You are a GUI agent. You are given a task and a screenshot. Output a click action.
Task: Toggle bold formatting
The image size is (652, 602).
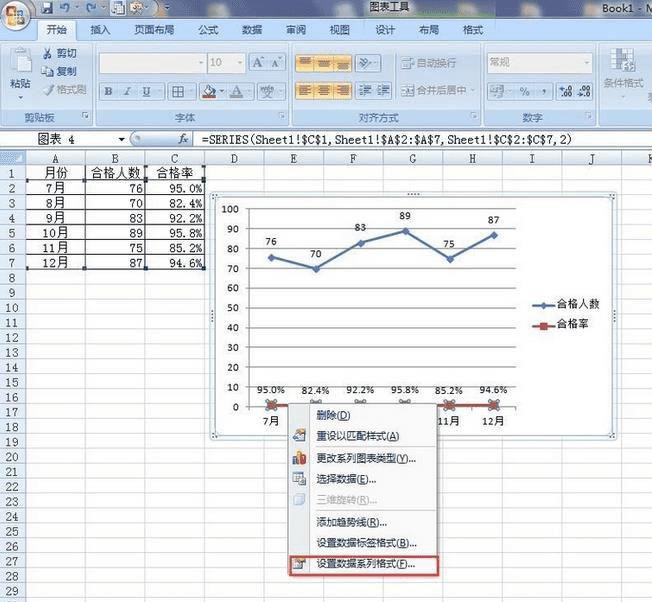pos(109,91)
